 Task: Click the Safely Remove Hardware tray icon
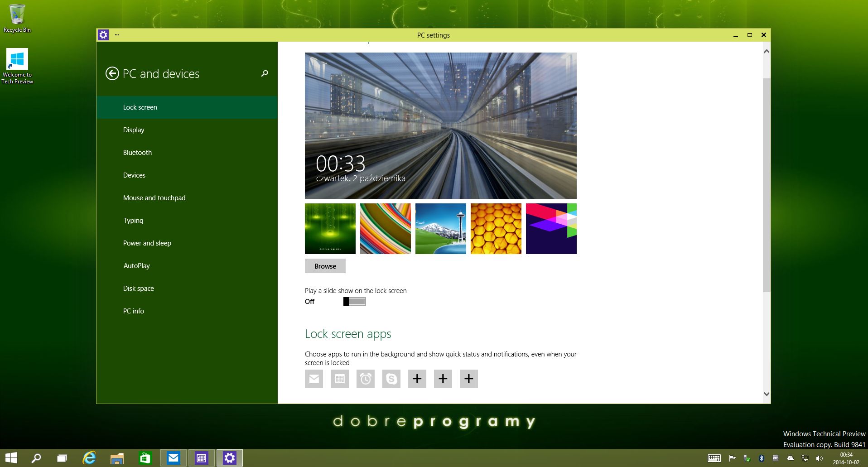(x=747, y=458)
